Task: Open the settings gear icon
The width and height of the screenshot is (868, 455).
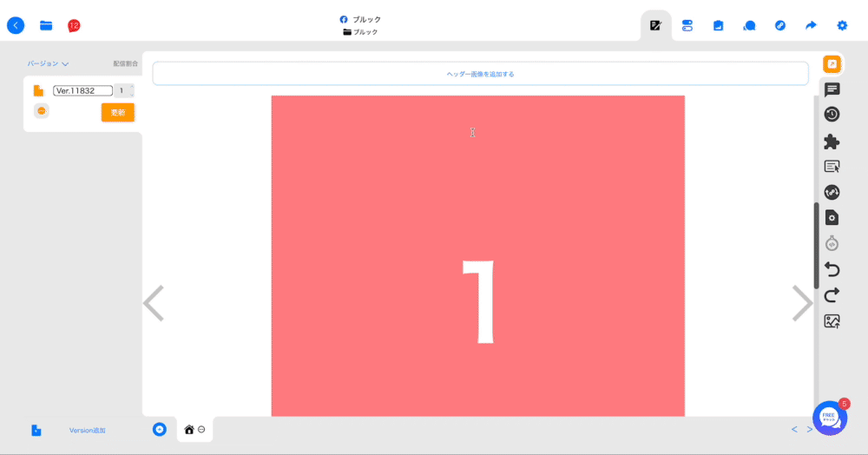Action: 842,25
